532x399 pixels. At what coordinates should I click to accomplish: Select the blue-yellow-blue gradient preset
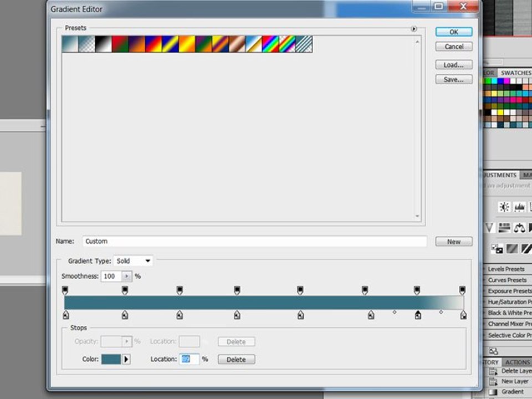pos(170,44)
